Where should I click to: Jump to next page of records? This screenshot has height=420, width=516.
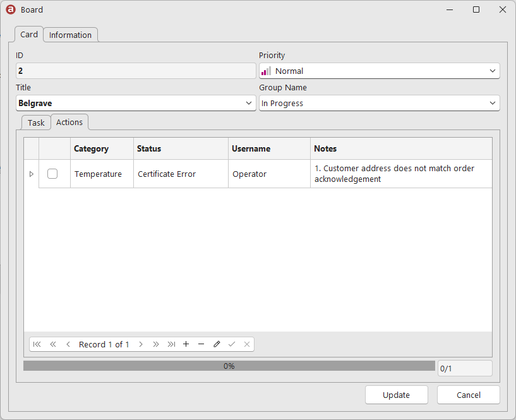(156, 344)
